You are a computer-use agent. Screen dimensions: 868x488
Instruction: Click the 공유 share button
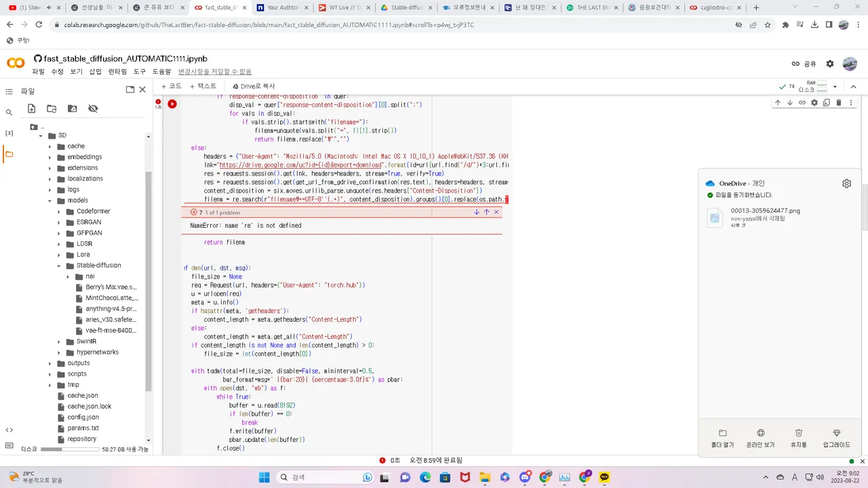(804, 64)
